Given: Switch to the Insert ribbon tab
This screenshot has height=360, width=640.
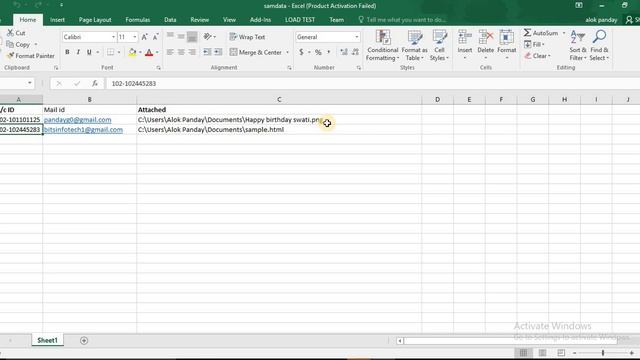Looking at the screenshot, I should pos(57,20).
